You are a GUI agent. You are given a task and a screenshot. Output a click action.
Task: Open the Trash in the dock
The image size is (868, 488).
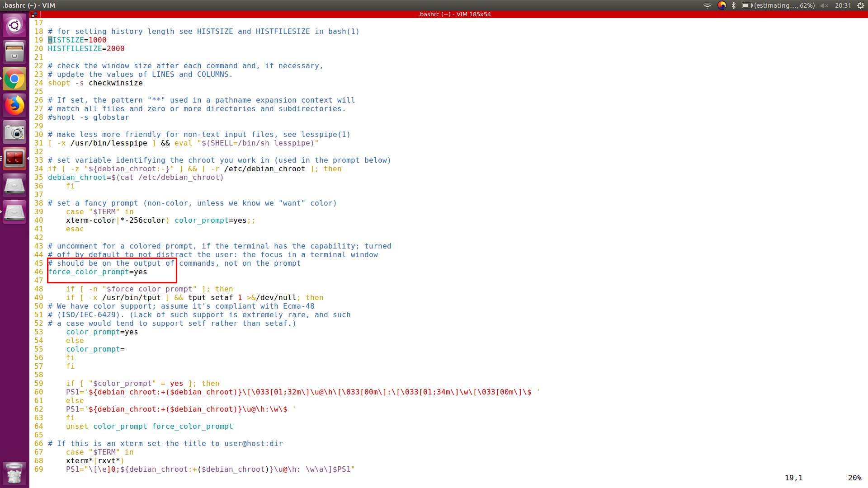14,473
